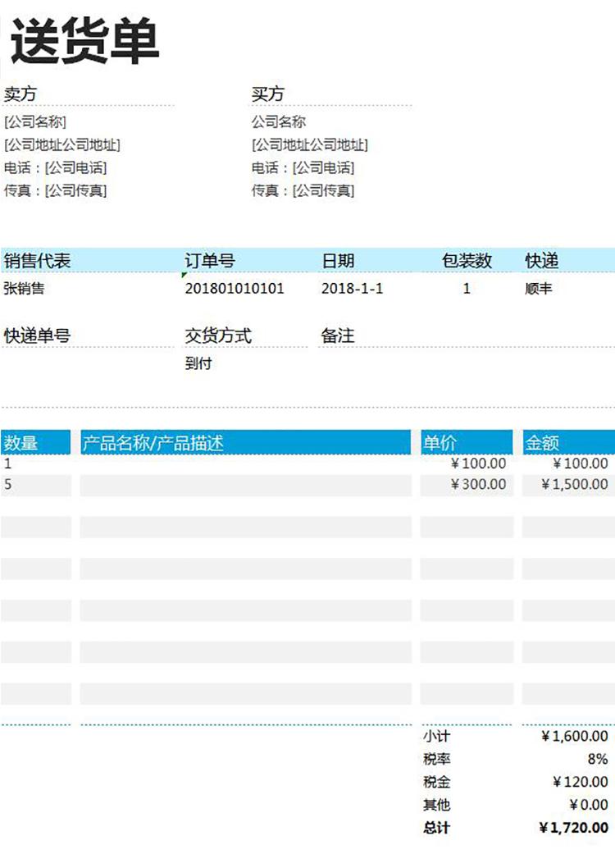Select the other amount ¥0.00
The height and width of the screenshot is (868, 615).
point(589,804)
